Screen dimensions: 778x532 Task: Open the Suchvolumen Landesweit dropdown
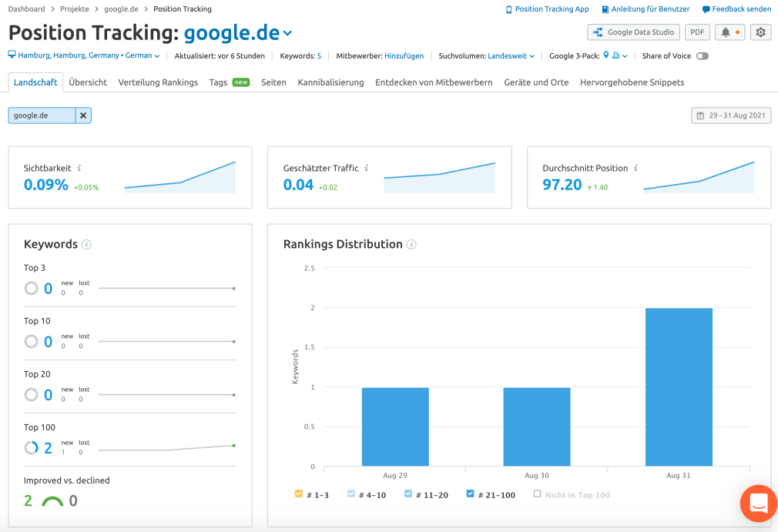pyautogui.click(x=511, y=56)
